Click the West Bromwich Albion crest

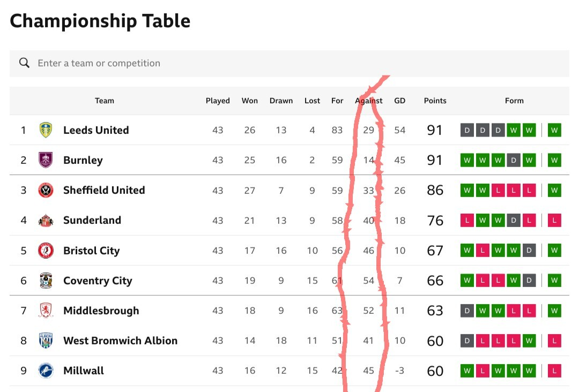click(46, 341)
